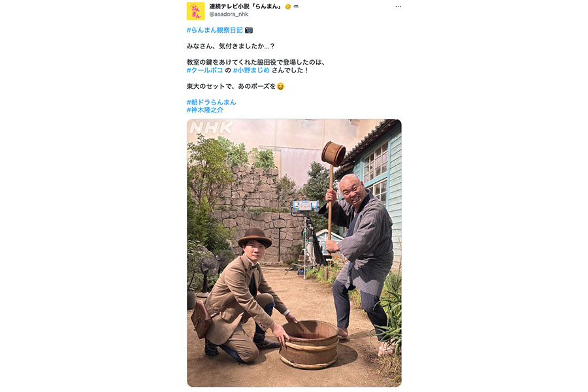Open the #小野まじめ hashtag
This screenshot has width=588, height=392.
(252, 70)
